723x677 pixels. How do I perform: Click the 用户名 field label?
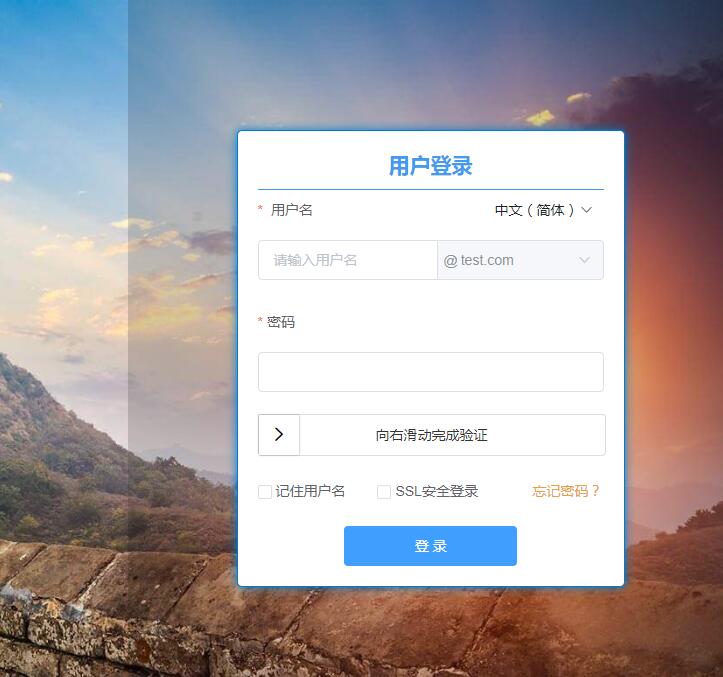tap(291, 210)
